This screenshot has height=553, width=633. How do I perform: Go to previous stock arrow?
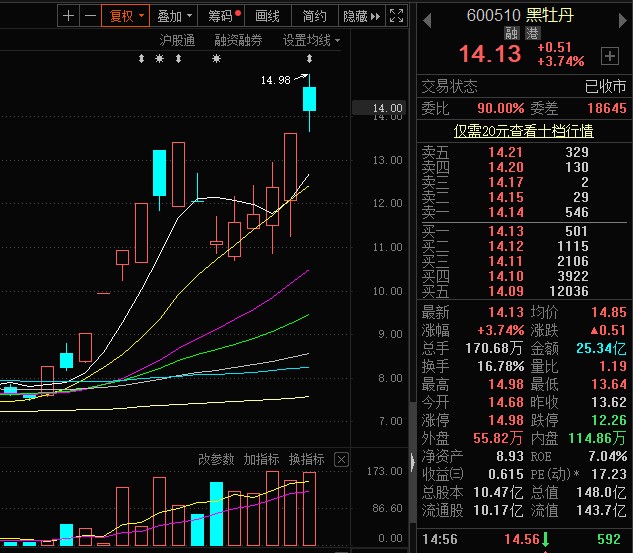427,20
